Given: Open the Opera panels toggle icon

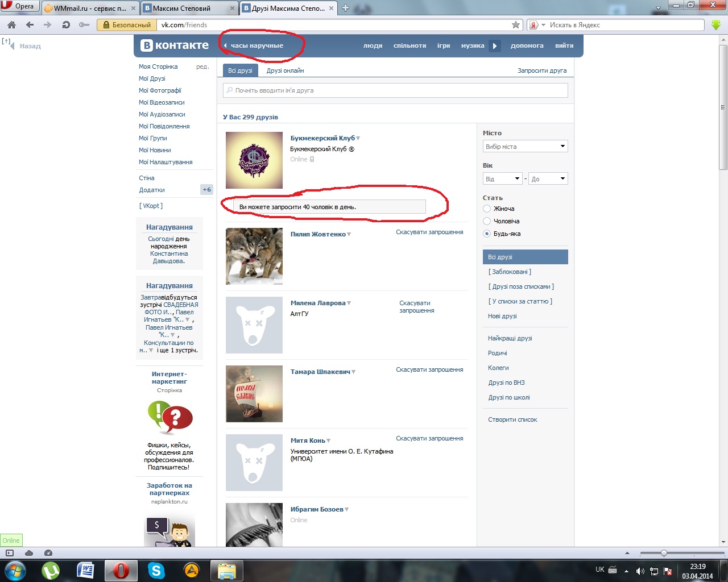Looking at the screenshot, I should (x=9, y=553).
